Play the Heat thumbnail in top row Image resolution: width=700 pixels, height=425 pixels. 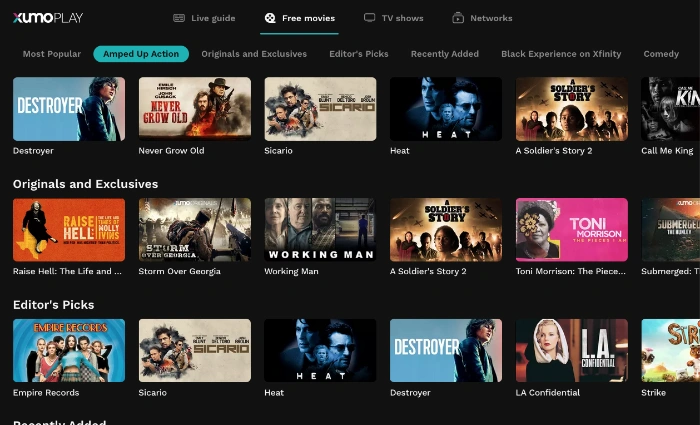click(446, 109)
